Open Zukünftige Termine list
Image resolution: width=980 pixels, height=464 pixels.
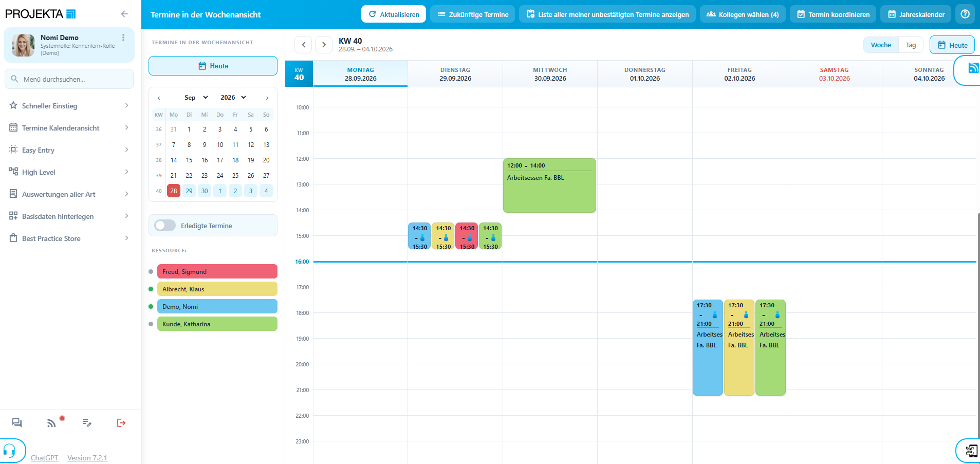pyautogui.click(x=473, y=14)
